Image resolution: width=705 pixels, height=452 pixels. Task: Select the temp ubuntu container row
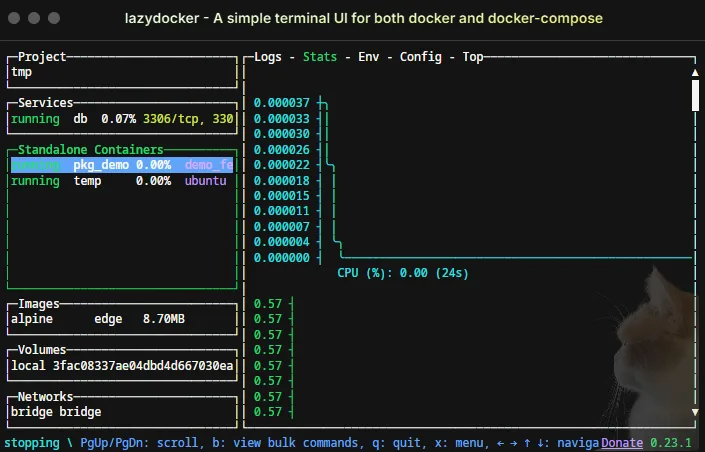coord(122,181)
